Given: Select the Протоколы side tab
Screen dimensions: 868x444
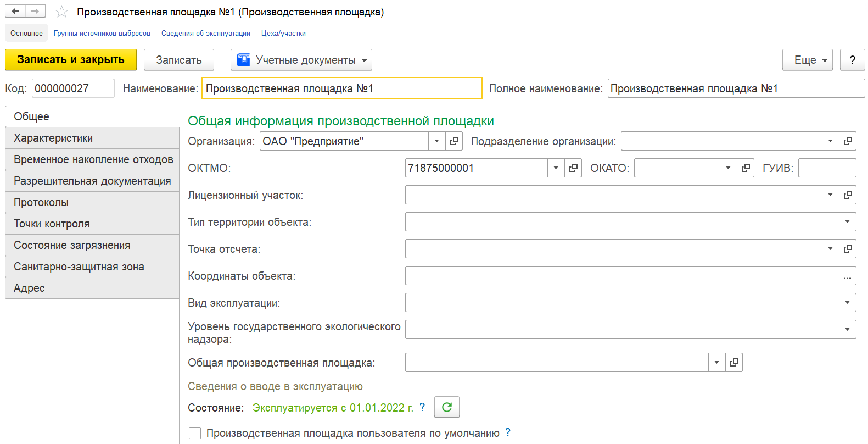Looking at the screenshot, I should pyautogui.click(x=92, y=202).
